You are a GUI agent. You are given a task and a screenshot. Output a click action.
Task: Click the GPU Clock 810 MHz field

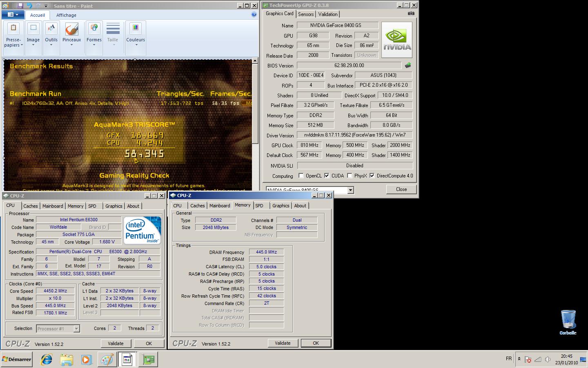click(x=309, y=145)
